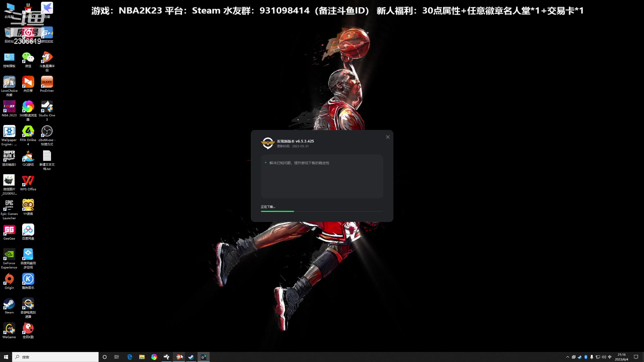Select the Wallpaper Engine desktop icon
Screen dimensions: 644x362
coord(9,135)
